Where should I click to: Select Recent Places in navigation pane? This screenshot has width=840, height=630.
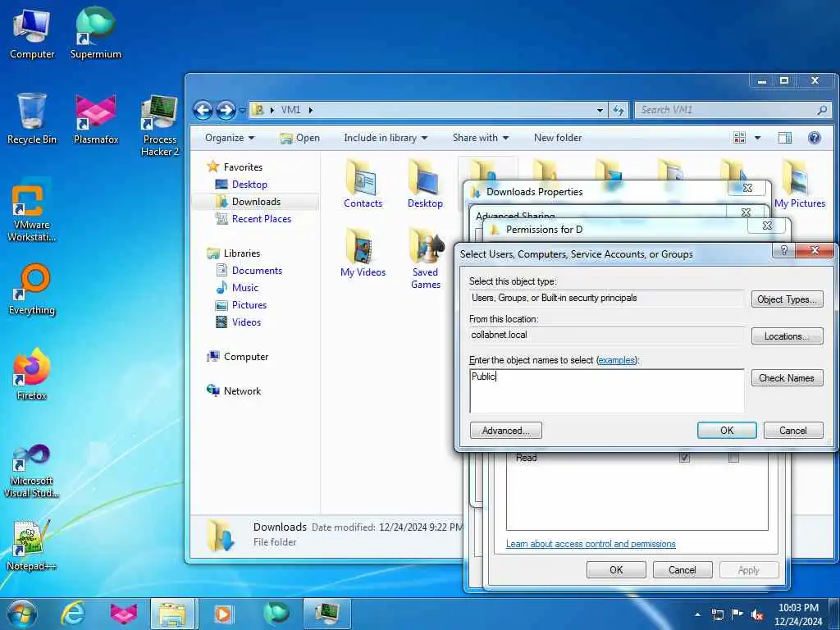262,218
